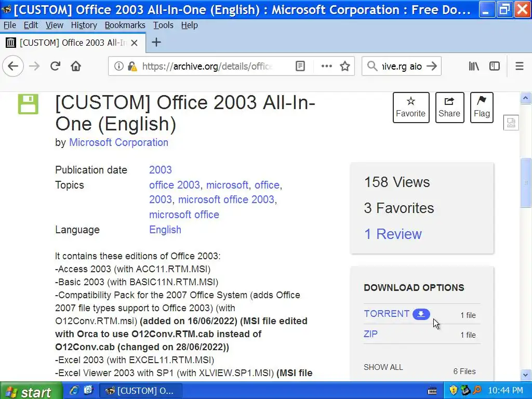This screenshot has height=399, width=532.
Task: Reload the current page
Action: tap(55, 66)
